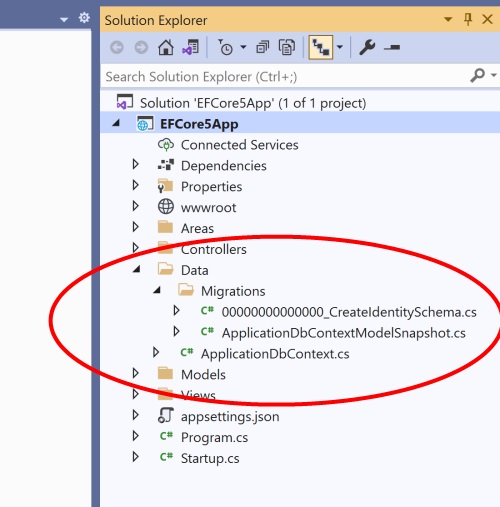The width and height of the screenshot is (500, 507).
Task: Select Dependencies item
Action: click(223, 166)
